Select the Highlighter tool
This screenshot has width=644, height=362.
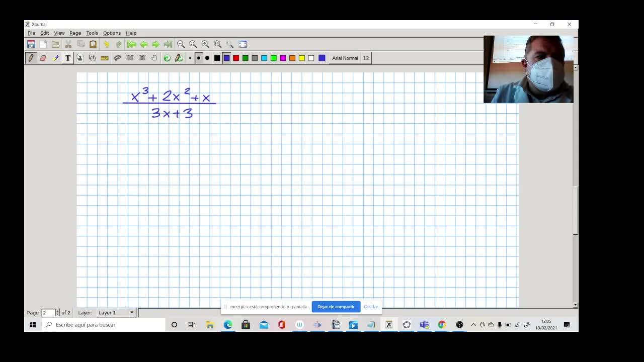55,58
